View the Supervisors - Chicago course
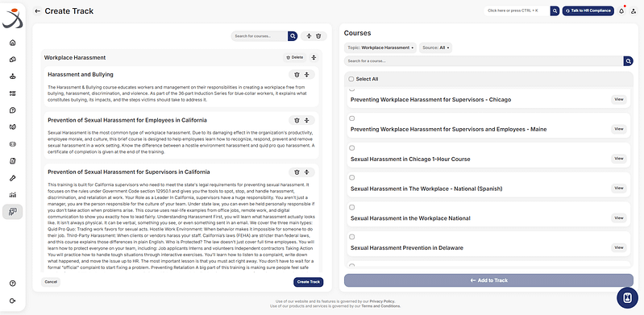This screenshot has height=315, width=644. coord(619,99)
